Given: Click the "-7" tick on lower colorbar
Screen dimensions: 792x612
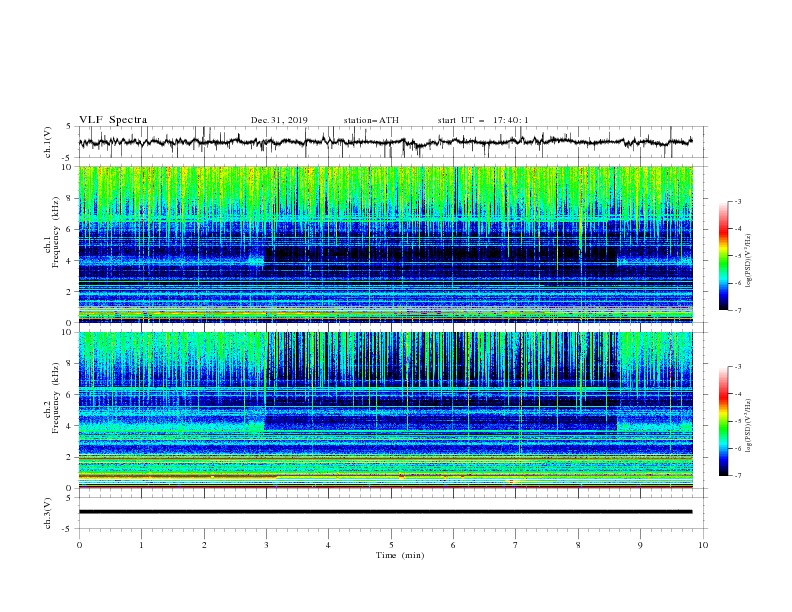Looking at the screenshot, I should [737, 475].
